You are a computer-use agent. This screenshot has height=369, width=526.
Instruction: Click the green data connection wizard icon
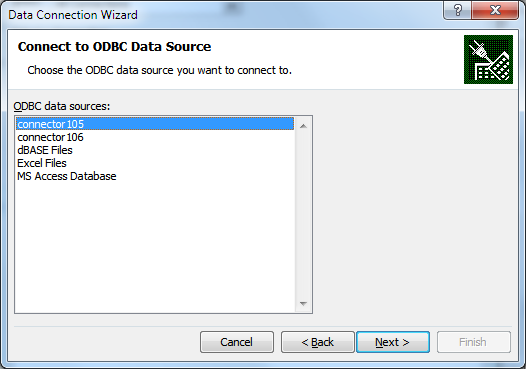[488, 59]
